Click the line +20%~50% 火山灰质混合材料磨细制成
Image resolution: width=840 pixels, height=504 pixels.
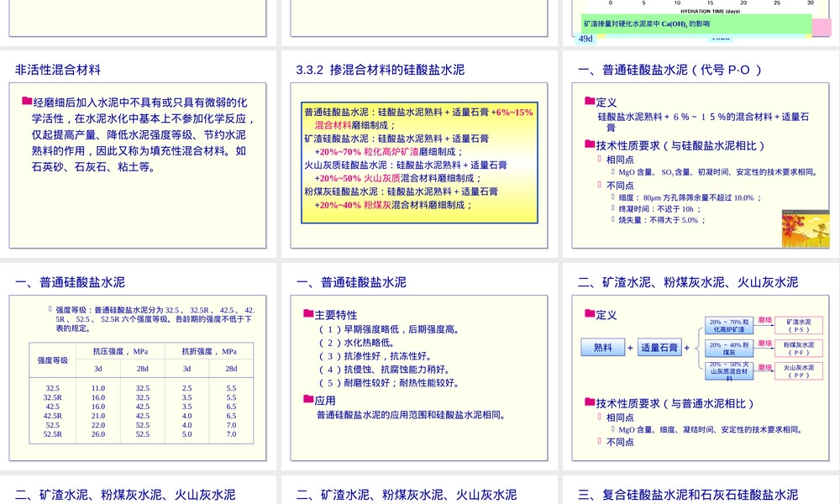pyautogui.click(x=398, y=178)
